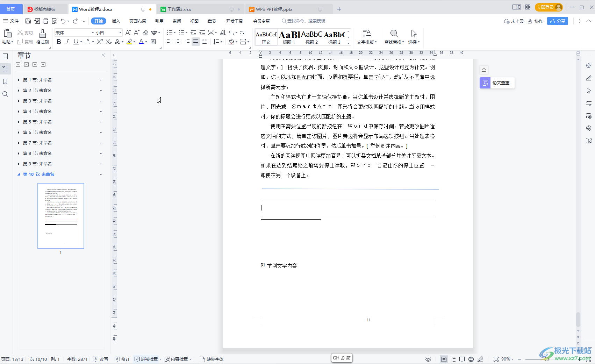Apply red font color
Image resolution: width=595 pixels, height=364 pixels.
click(x=141, y=42)
